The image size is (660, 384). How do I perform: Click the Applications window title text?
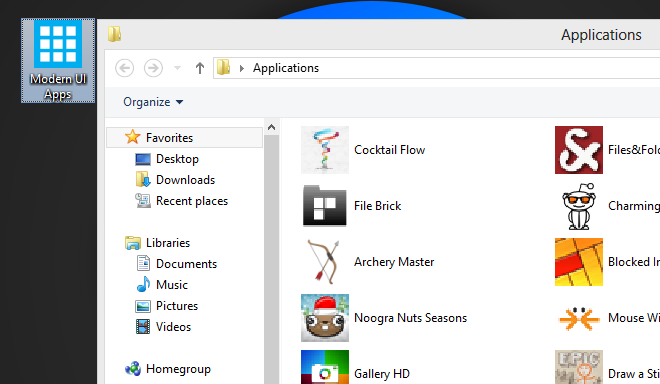[x=601, y=35]
